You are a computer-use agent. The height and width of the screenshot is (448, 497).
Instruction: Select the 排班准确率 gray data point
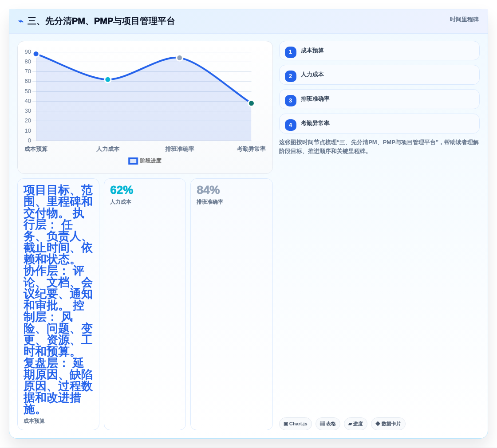coord(180,58)
